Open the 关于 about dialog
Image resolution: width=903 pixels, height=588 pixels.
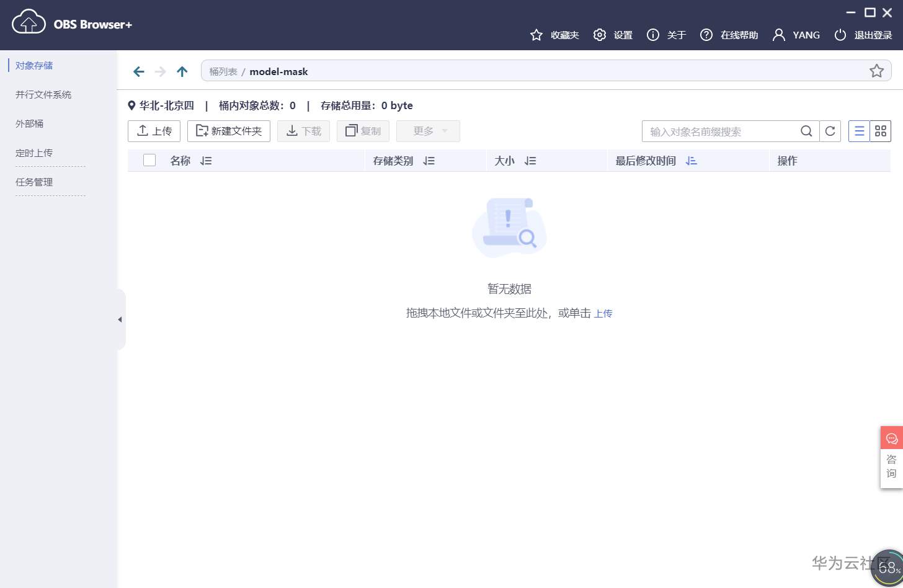pos(666,35)
